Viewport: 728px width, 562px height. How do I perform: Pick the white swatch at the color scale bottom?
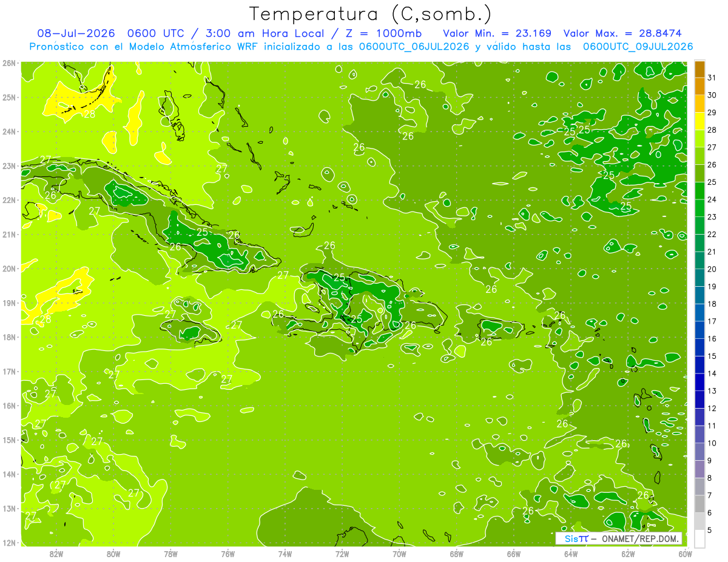pyautogui.click(x=699, y=538)
